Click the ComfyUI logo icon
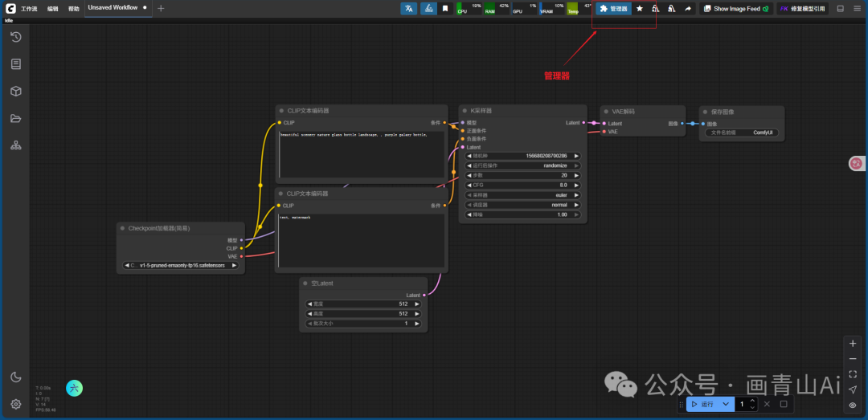The width and height of the screenshot is (868, 420). [10, 8]
